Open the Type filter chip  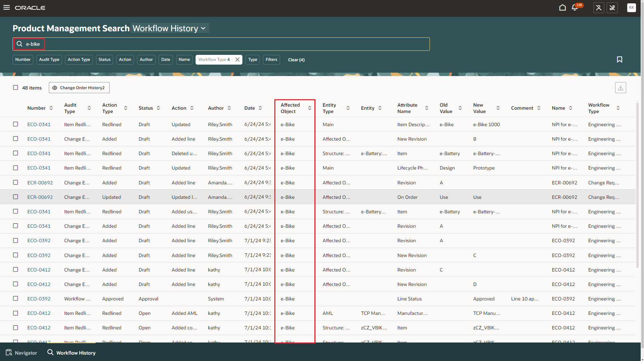tap(253, 60)
